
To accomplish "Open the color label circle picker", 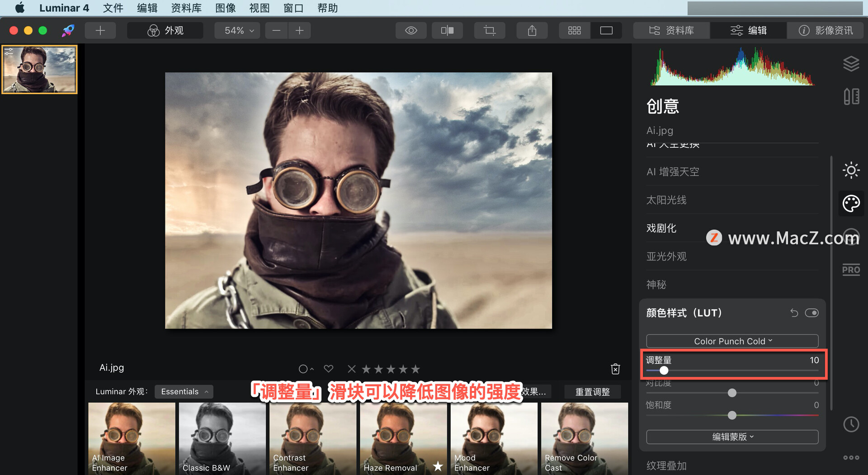I will point(306,369).
